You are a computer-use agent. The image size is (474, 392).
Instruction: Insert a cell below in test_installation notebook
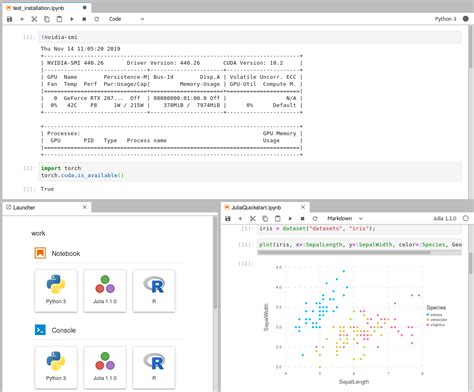pos(22,19)
